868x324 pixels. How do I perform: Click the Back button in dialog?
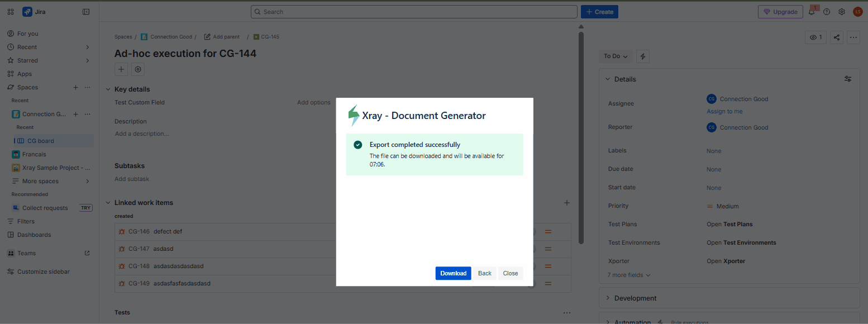484,273
